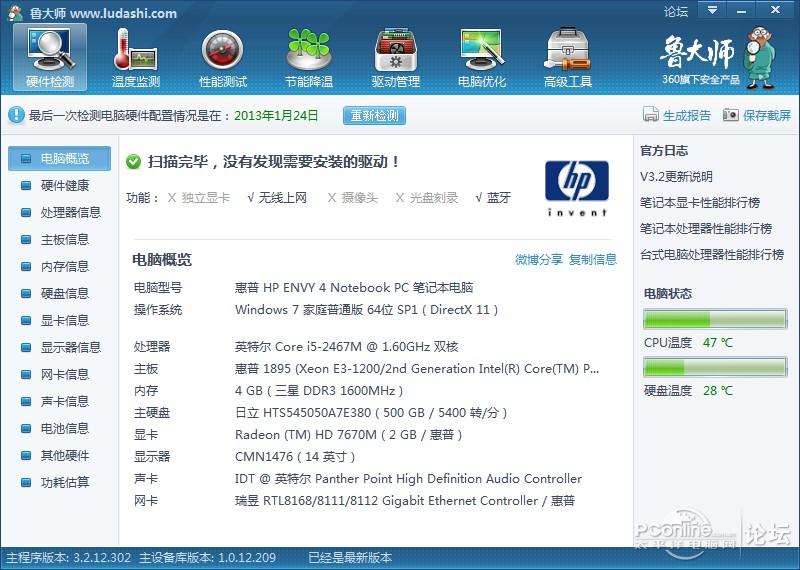The image size is (800, 570).
Task: Click the HP ENVY 4 Notebook model text
Action: pos(354,288)
